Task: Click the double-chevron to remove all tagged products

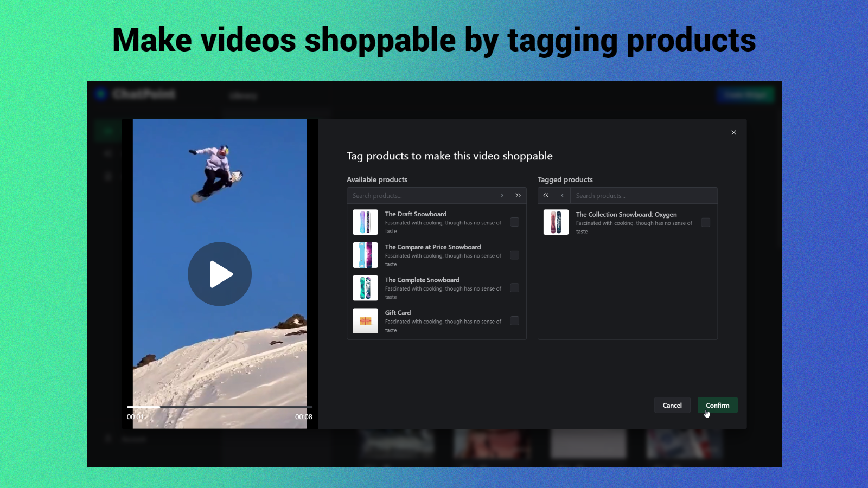Action: [x=545, y=195]
